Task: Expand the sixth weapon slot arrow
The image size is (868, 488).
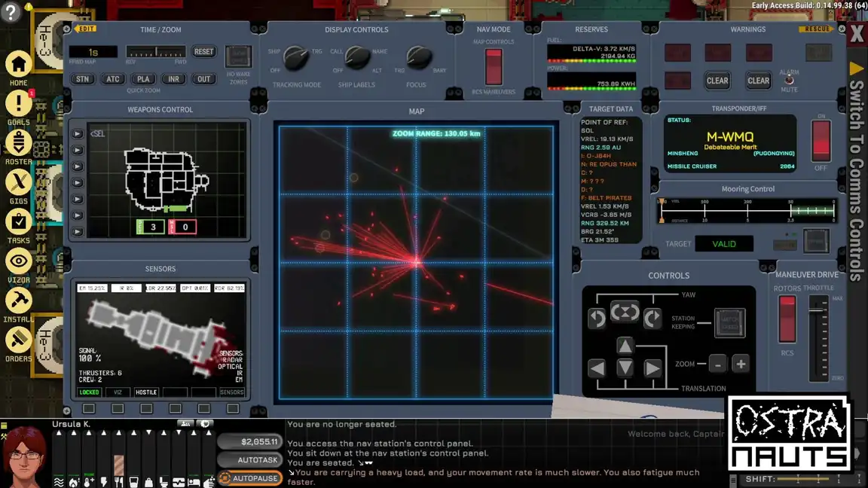Action: pyautogui.click(x=78, y=215)
